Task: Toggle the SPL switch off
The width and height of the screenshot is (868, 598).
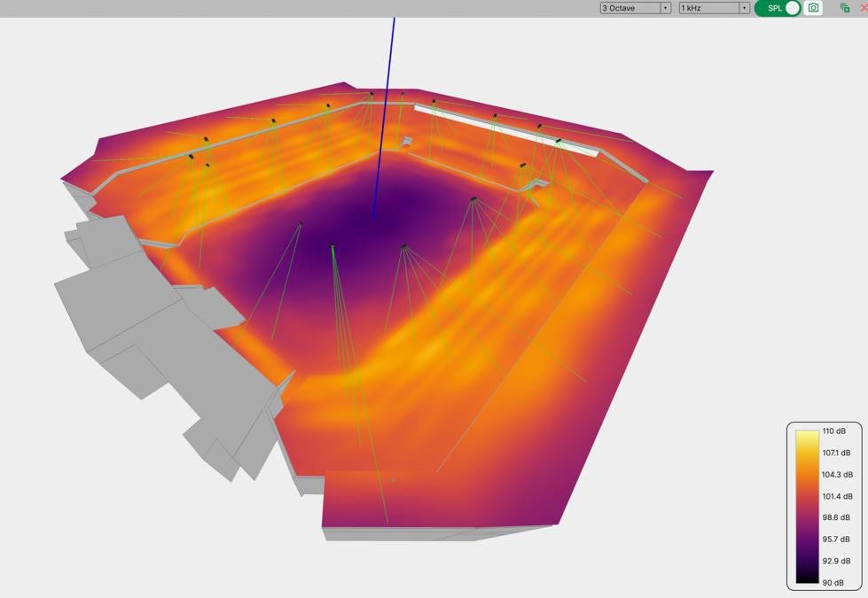Action: click(x=778, y=8)
